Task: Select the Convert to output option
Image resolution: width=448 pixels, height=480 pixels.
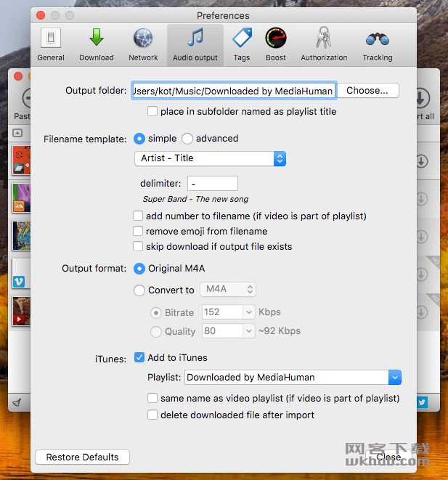Action: [x=139, y=290]
